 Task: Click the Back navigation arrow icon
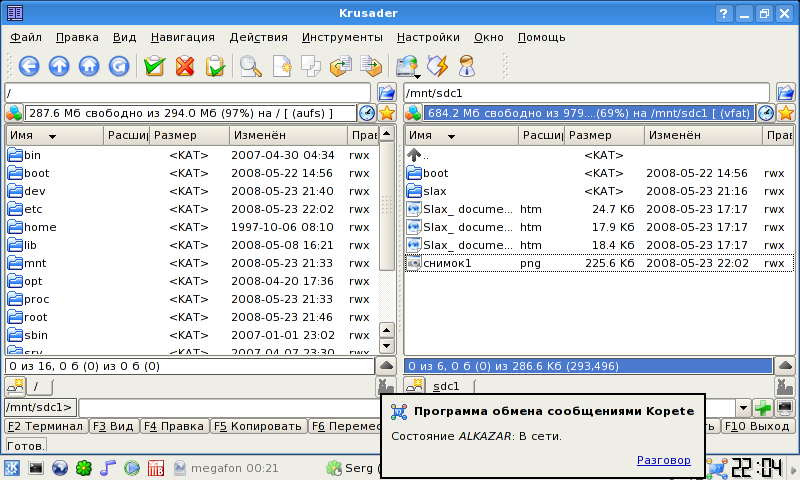(29, 66)
